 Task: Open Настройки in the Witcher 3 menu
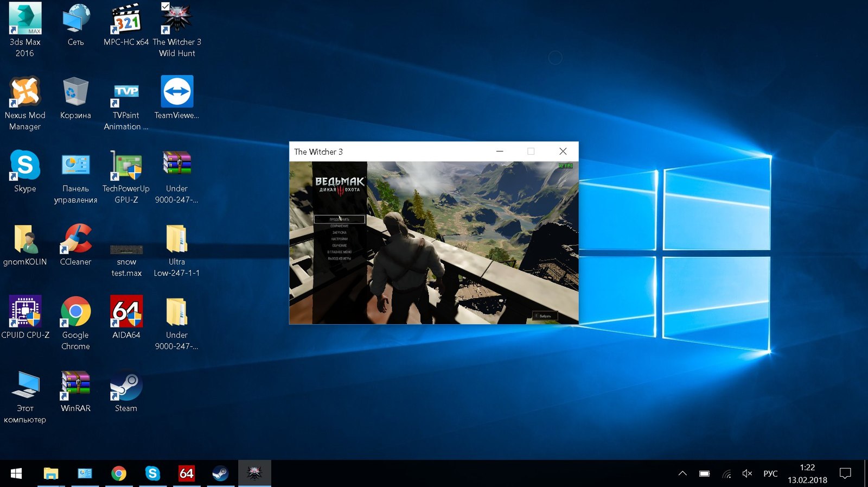coord(340,239)
